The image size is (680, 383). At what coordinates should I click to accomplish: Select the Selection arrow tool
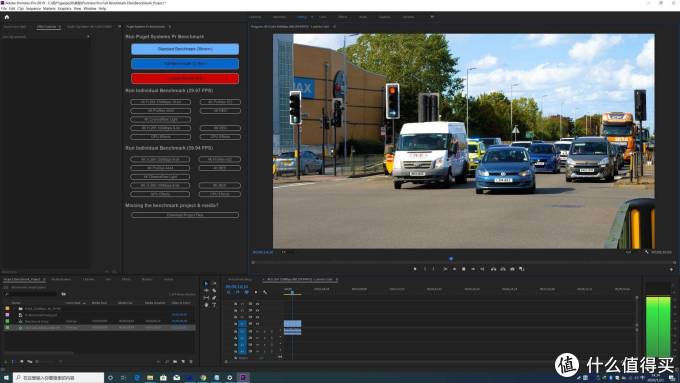[206, 283]
